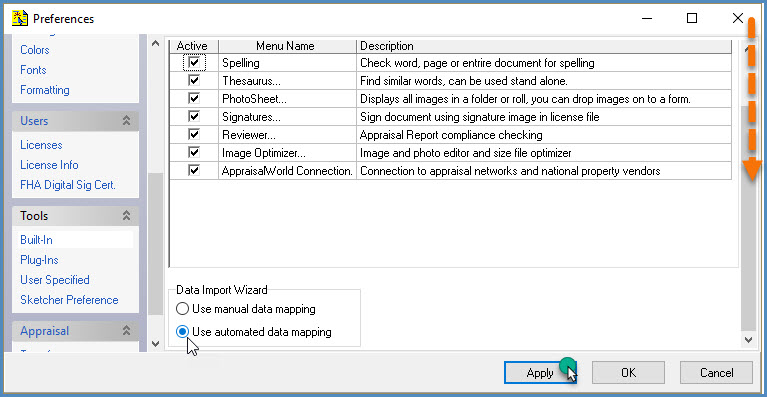The height and width of the screenshot is (397, 767).
Task: Collapse the Tools section chevron
Action: click(x=126, y=216)
